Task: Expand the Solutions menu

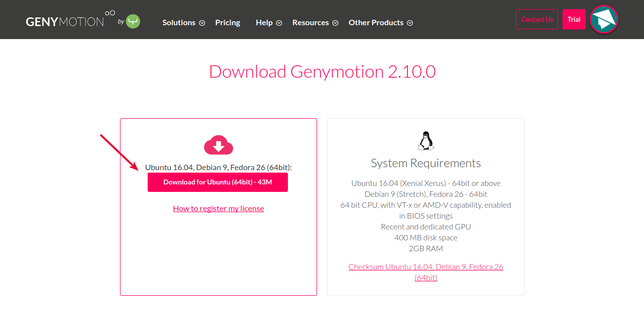Action: tap(180, 22)
